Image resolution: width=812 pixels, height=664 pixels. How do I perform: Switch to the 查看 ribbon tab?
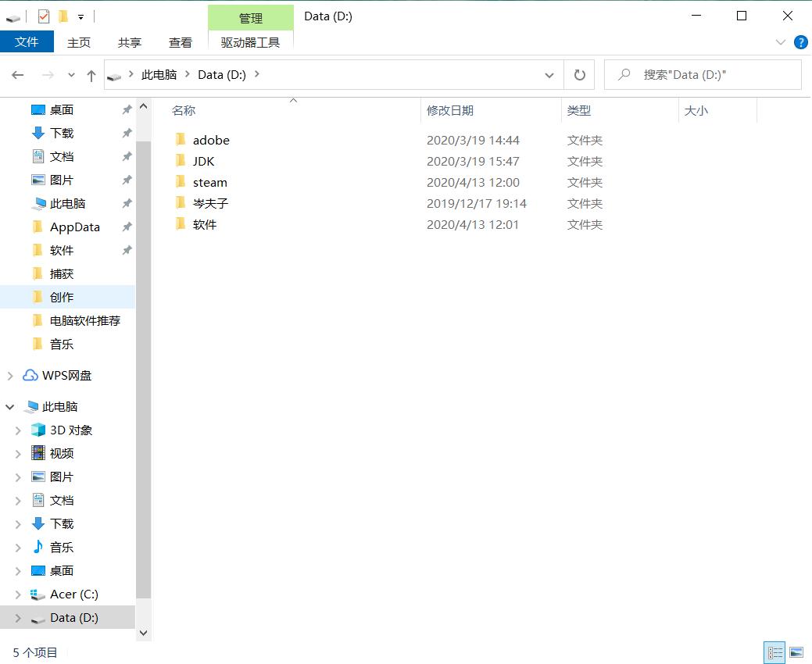point(181,42)
